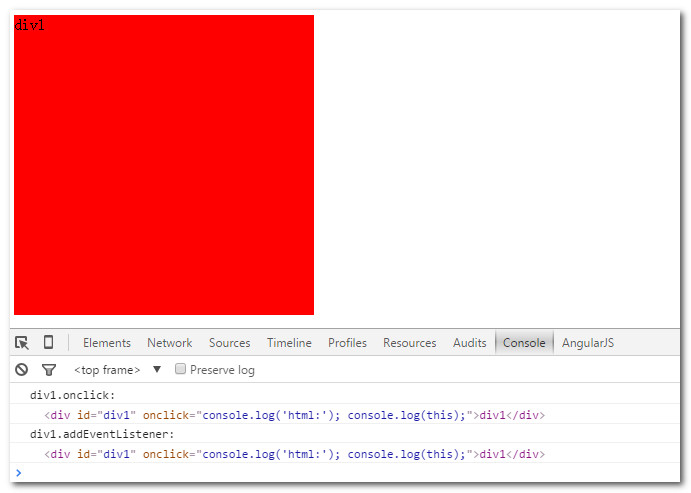Open the Resources tab
691x493 pixels.
pyautogui.click(x=409, y=343)
